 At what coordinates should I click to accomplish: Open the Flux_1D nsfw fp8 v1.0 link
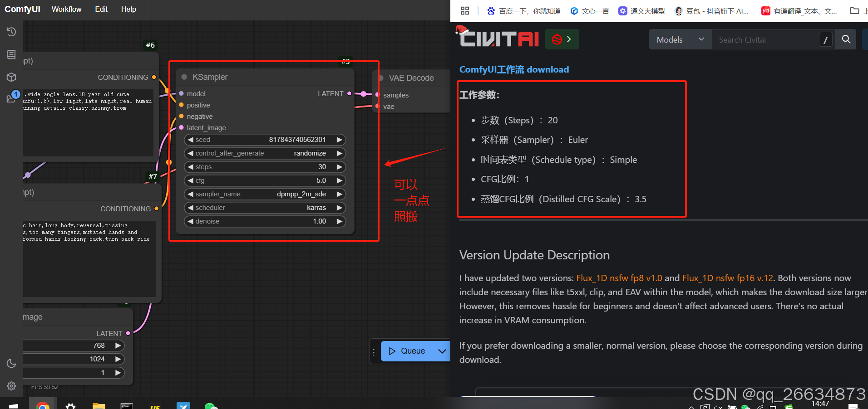pyautogui.click(x=619, y=278)
